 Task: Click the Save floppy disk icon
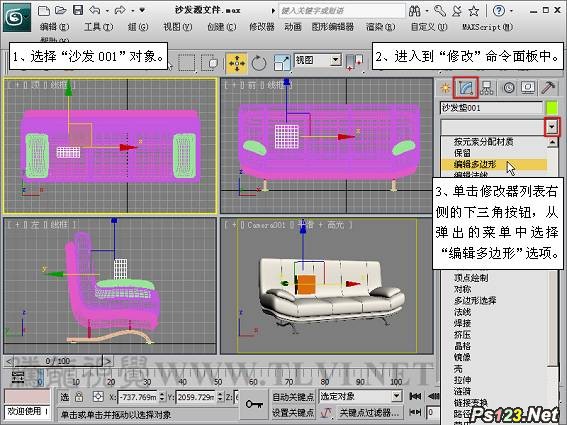tap(78, 10)
